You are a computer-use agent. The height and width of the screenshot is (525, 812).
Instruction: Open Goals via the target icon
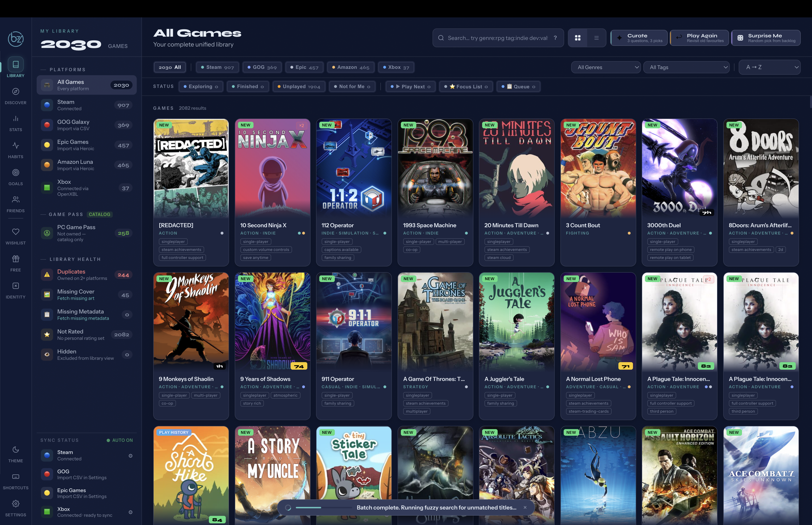click(x=16, y=172)
